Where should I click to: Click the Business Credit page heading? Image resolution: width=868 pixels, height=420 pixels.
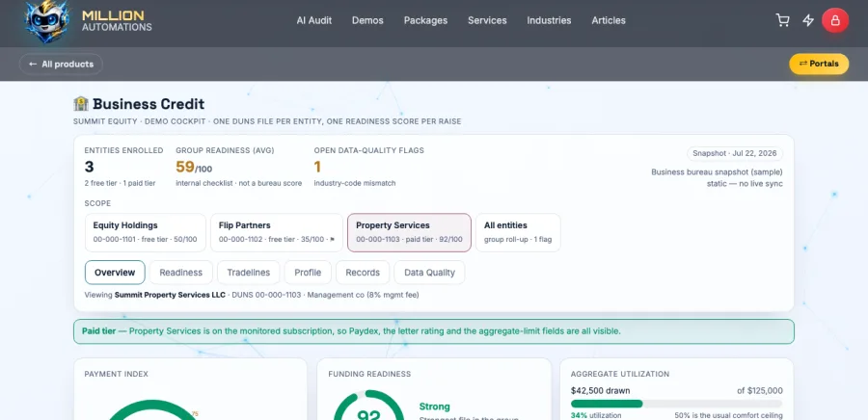click(x=149, y=104)
